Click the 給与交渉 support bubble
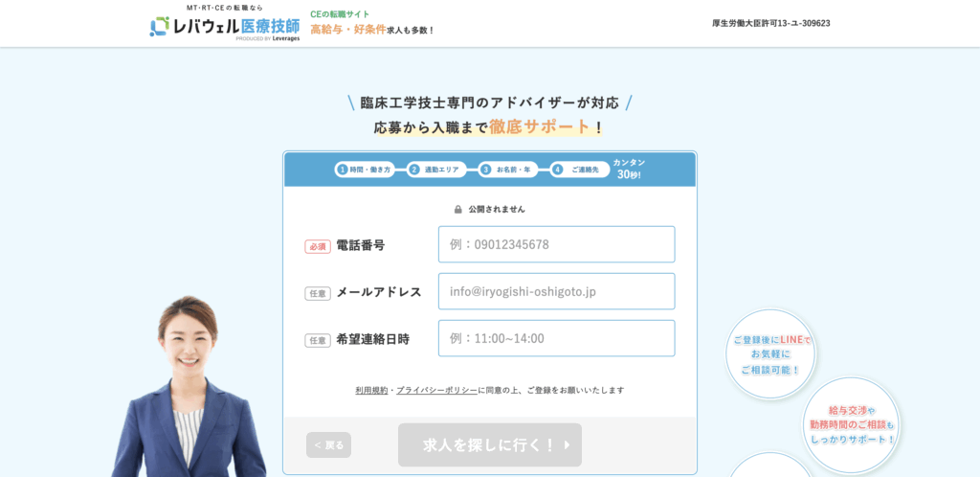The image size is (980, 477). tap(851, 424)
